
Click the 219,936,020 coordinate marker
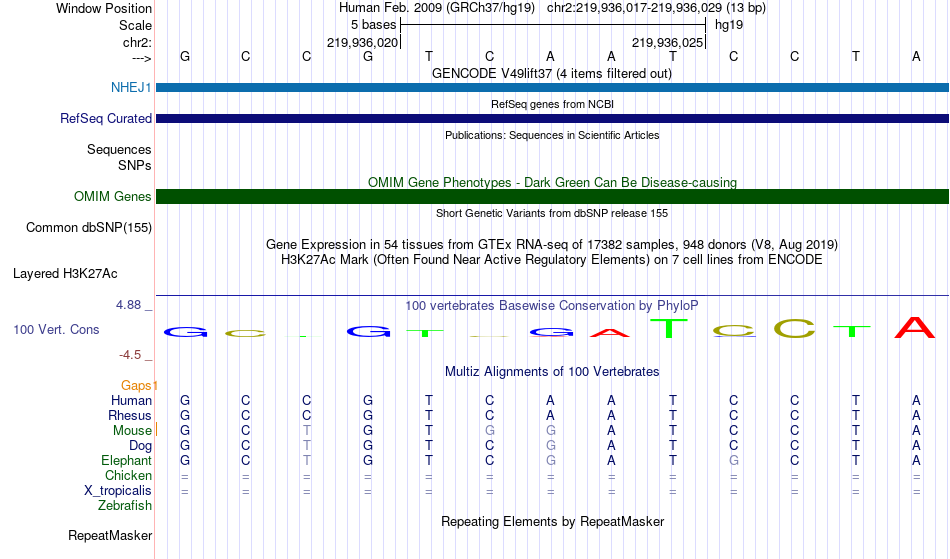[x=362, y=42]
